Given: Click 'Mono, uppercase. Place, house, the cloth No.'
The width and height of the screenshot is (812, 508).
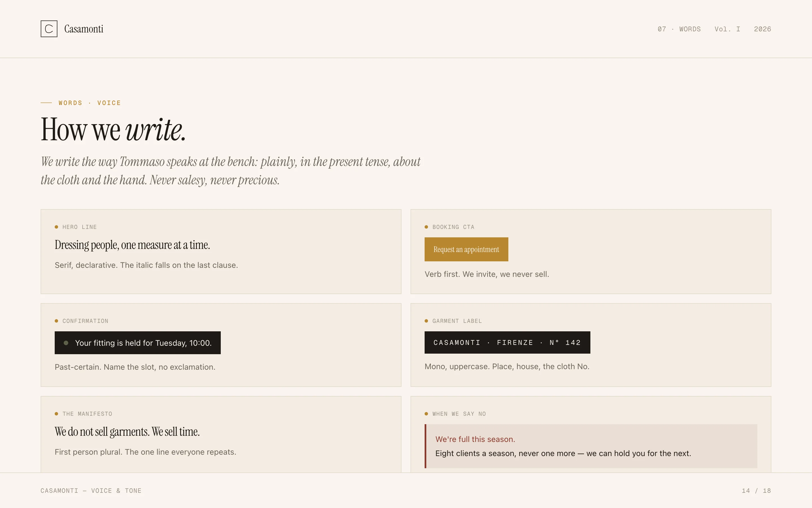Looking at the screenshot, I should point(507,367).
